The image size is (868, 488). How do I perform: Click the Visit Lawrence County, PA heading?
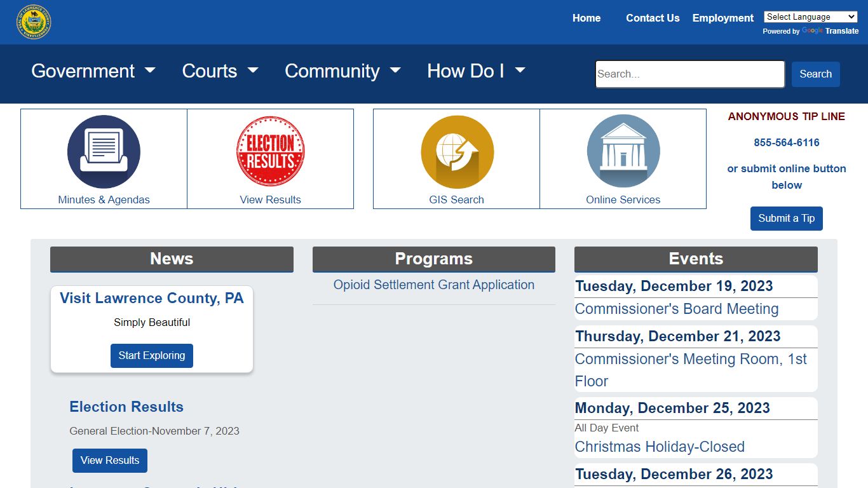152,299
